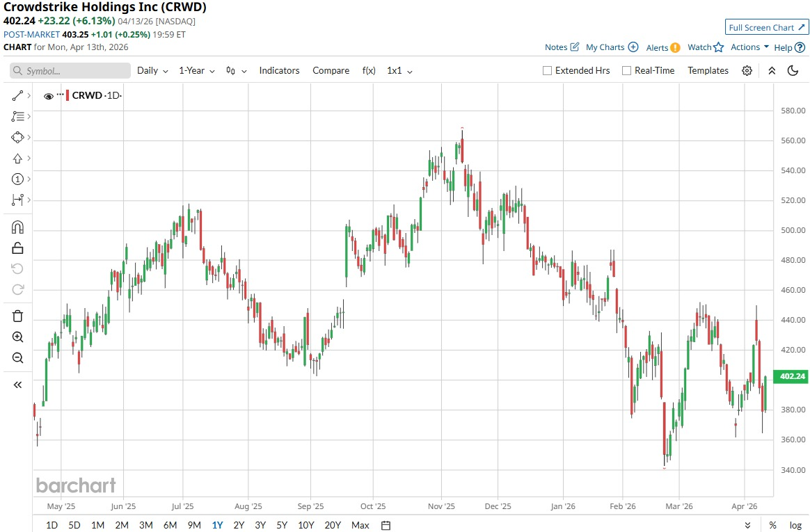Screen dimensions: 810x532
Task: Expand the measure tool submenu arrow
Action: (x=29, y=200)
